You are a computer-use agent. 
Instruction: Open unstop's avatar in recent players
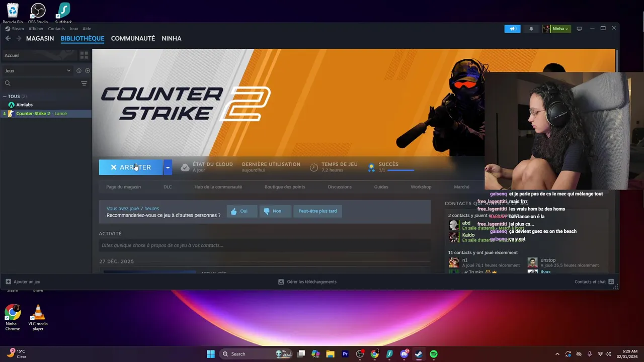(x=532, y=262)
